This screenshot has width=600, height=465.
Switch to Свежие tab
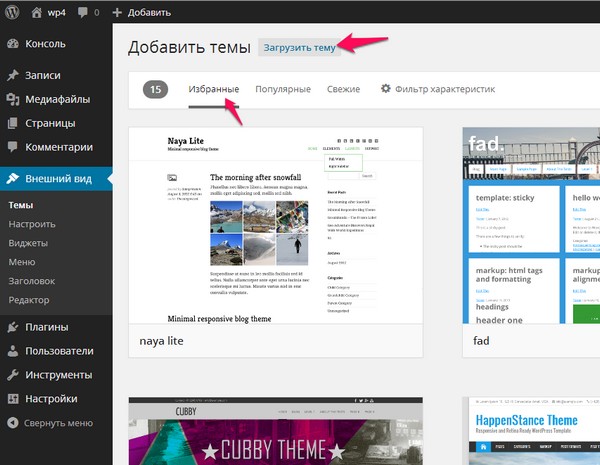[x=343, y=89]
